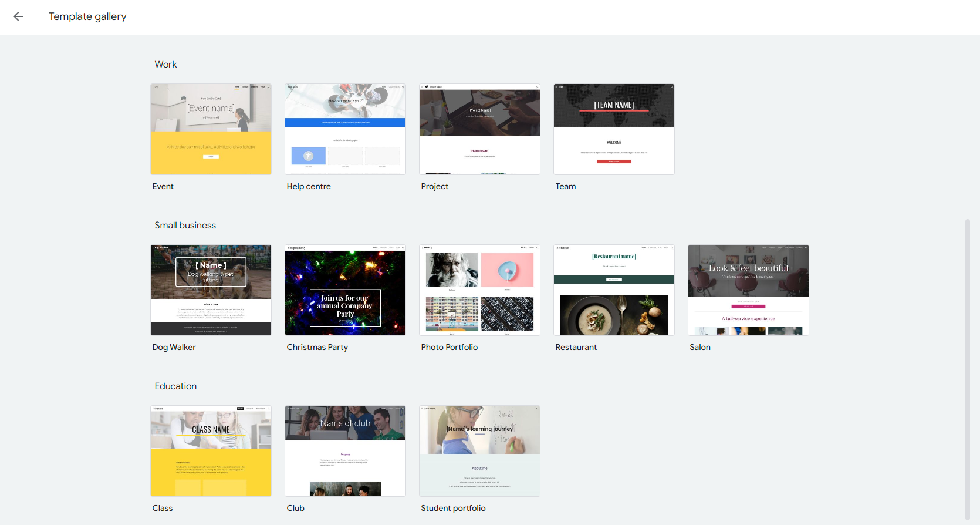Click the 'Restaurant' template label

click(576, 347)
